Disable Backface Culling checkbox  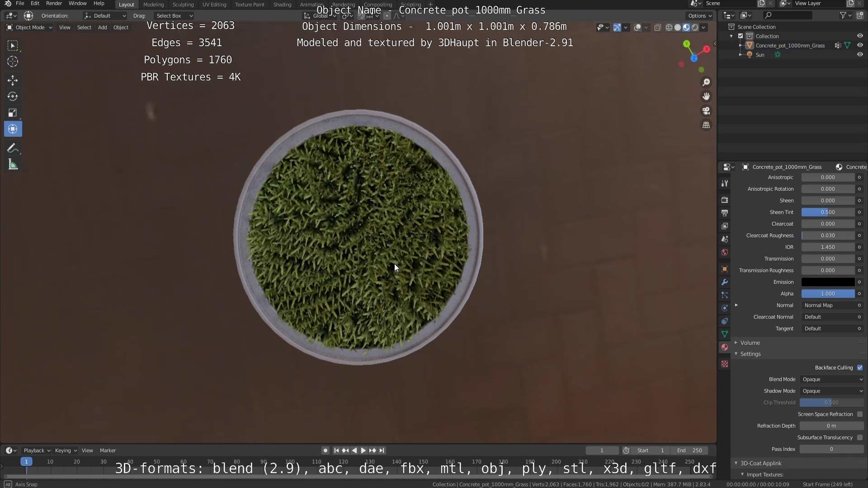(x=860, y=368)
